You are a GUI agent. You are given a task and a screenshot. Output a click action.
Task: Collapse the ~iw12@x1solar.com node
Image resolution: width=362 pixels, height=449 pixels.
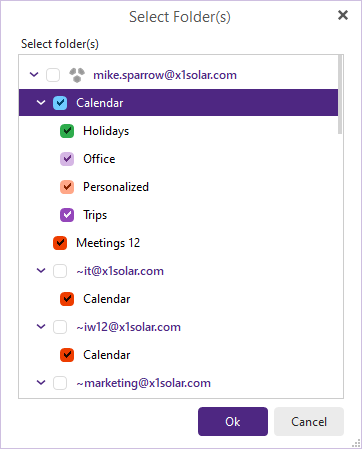pos(41,326)
